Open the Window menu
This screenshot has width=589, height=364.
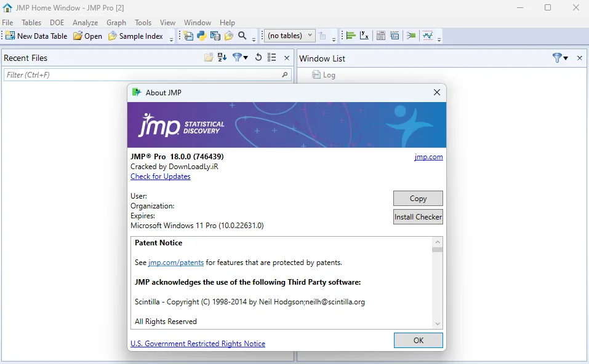[x=197, y=23]
